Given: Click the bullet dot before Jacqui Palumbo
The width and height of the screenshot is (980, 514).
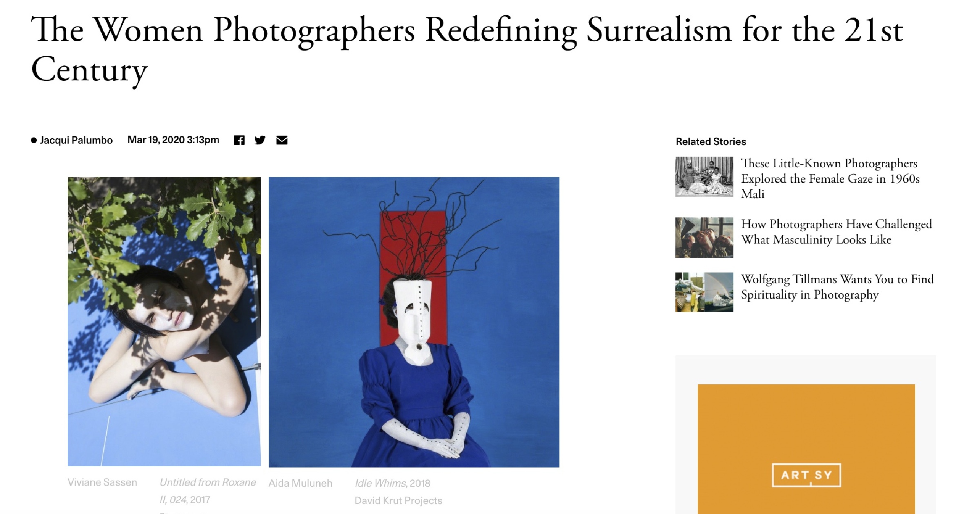Looking at the screenshot, I should point(34,140).
